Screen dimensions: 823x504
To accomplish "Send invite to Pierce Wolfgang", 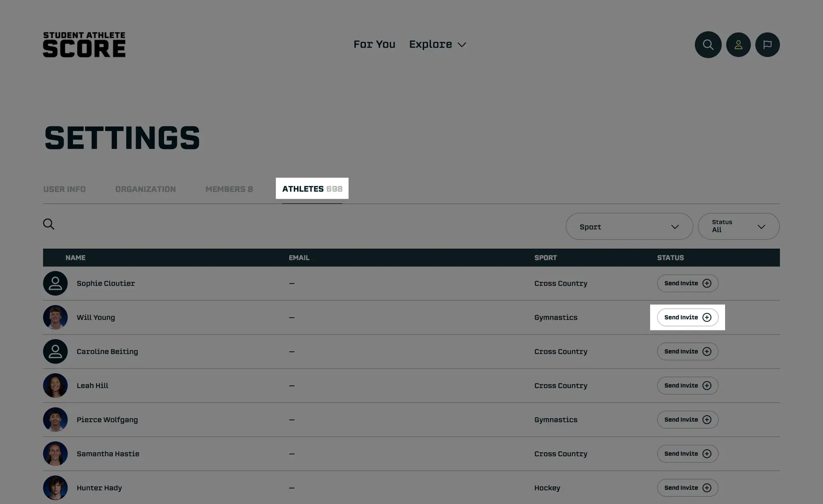I will tap(688, 420).
